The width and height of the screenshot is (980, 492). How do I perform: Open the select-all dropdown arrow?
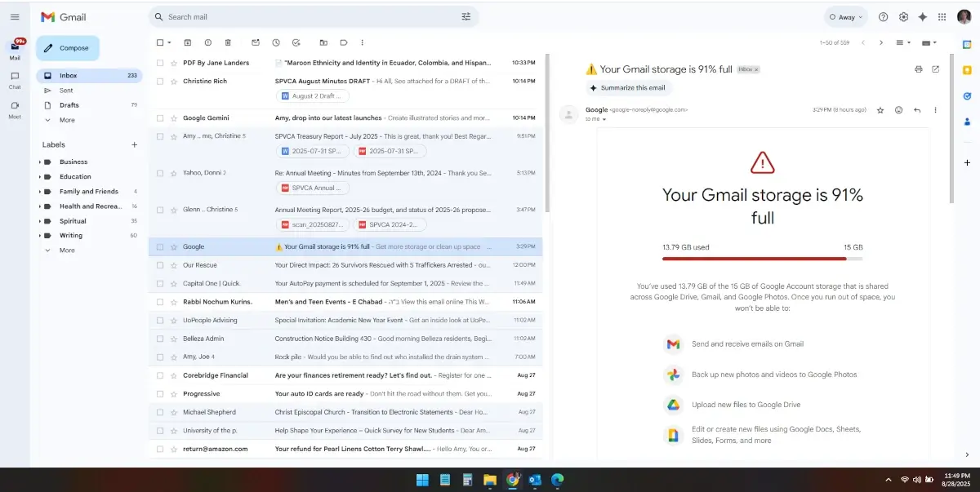[169, 42]
